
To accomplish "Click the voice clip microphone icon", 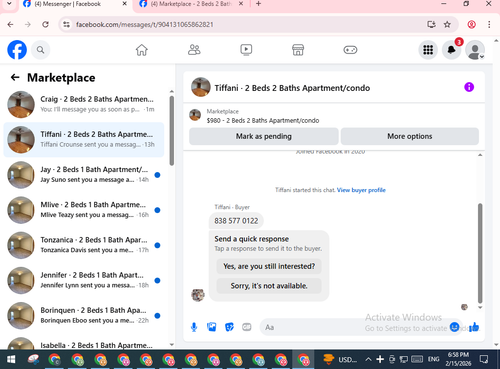I will (x=194, y=327).
